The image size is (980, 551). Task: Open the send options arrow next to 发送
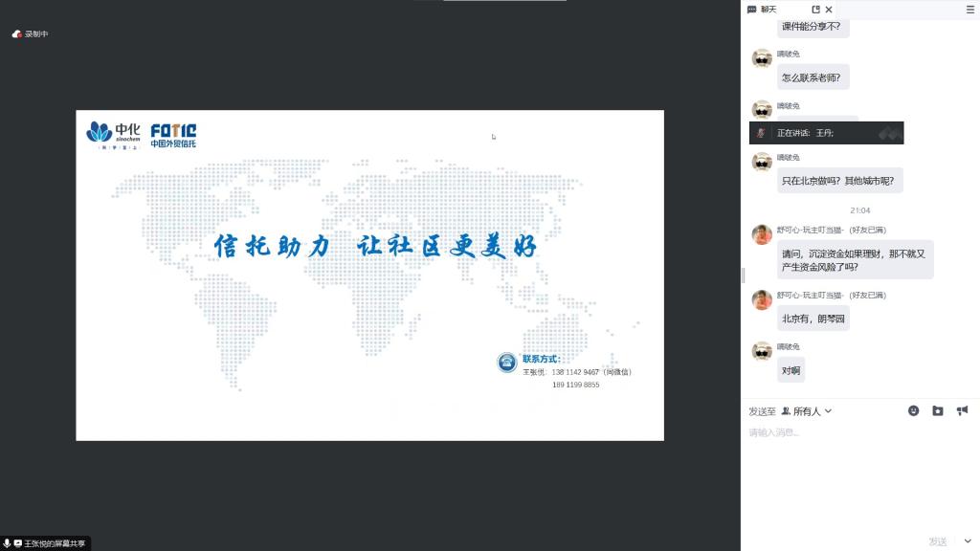pyautogui.click(x=968, y=540)
